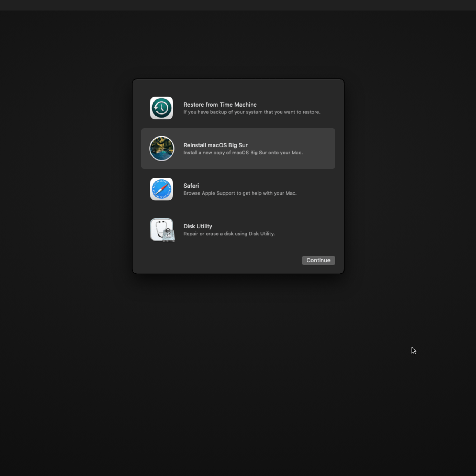
Task: Choose the Safari option label
Action: pyautogui.click(x=191, y=186)
